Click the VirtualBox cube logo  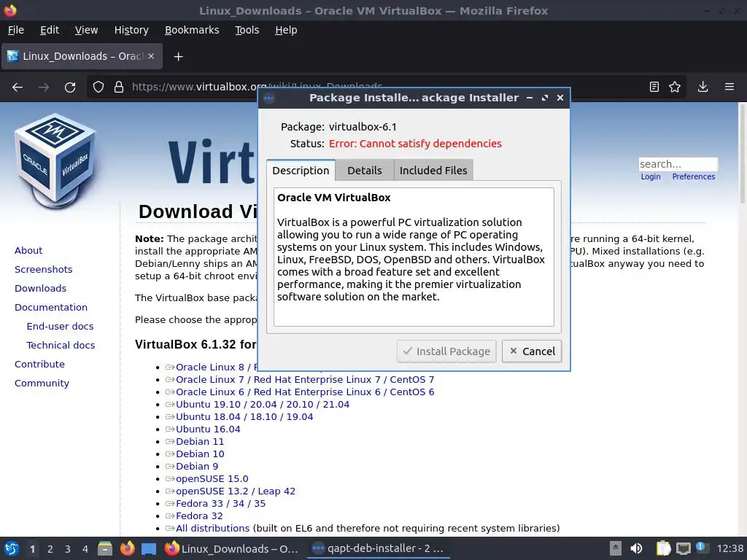55,161
